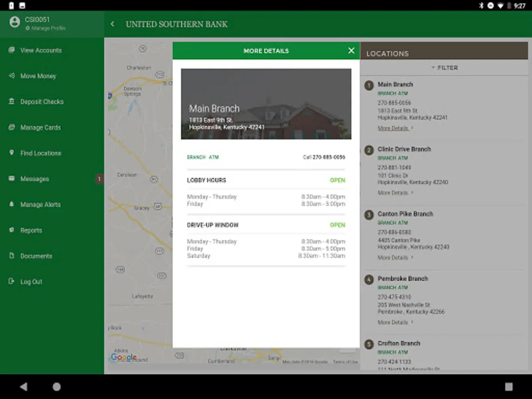Open View Accounts menu item

click(x=41, y=51)
